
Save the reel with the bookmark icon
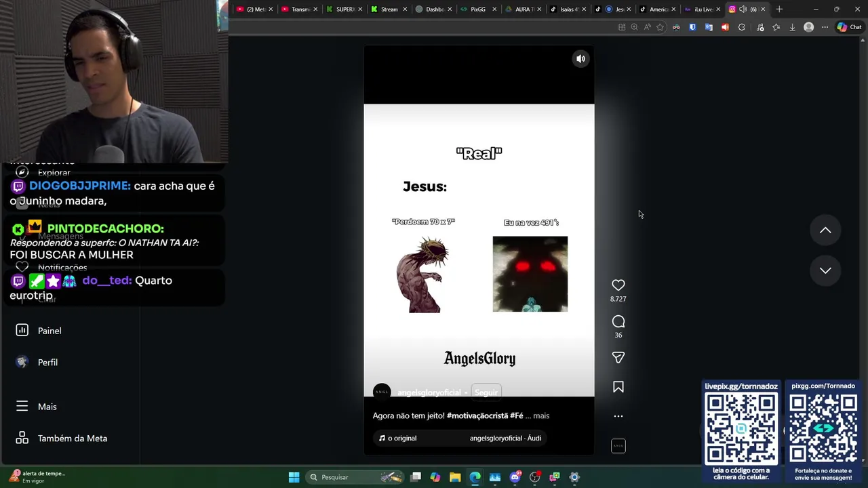coord(618,387)
